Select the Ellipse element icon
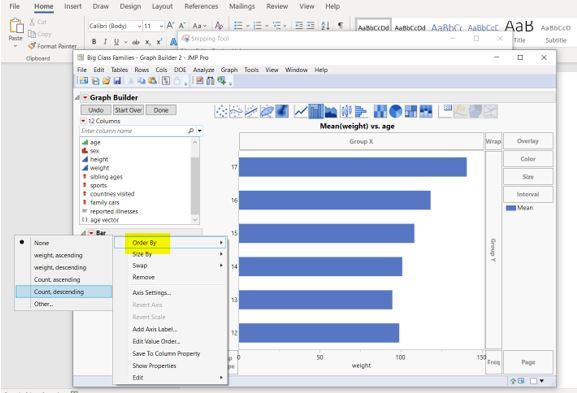577x393 pixels. tap(267, 111)
